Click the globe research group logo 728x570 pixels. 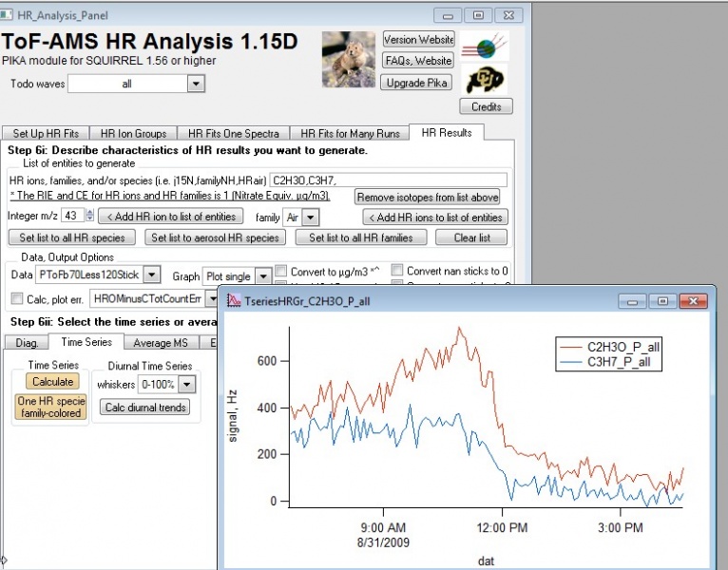tap(486, 47)
